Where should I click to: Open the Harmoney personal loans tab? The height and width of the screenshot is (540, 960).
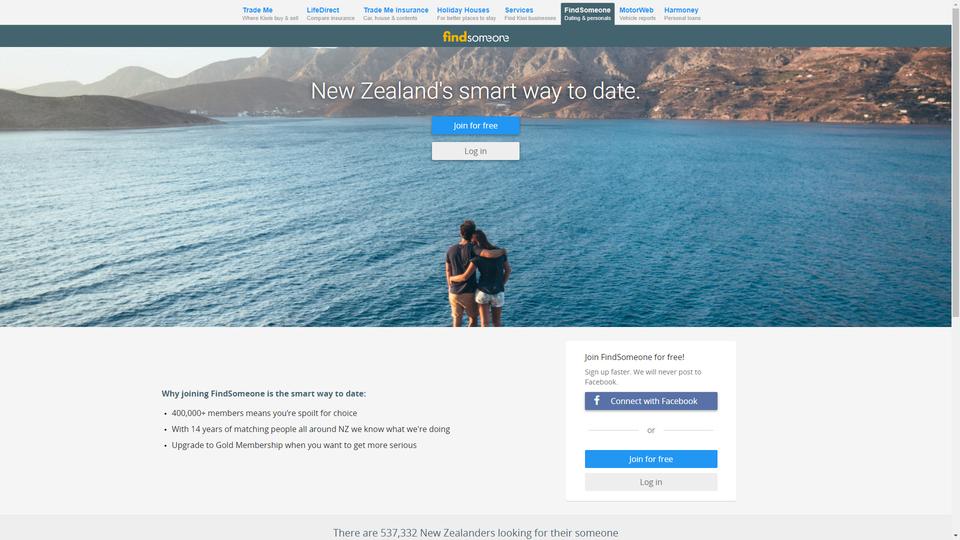click(x=682, y=13)
